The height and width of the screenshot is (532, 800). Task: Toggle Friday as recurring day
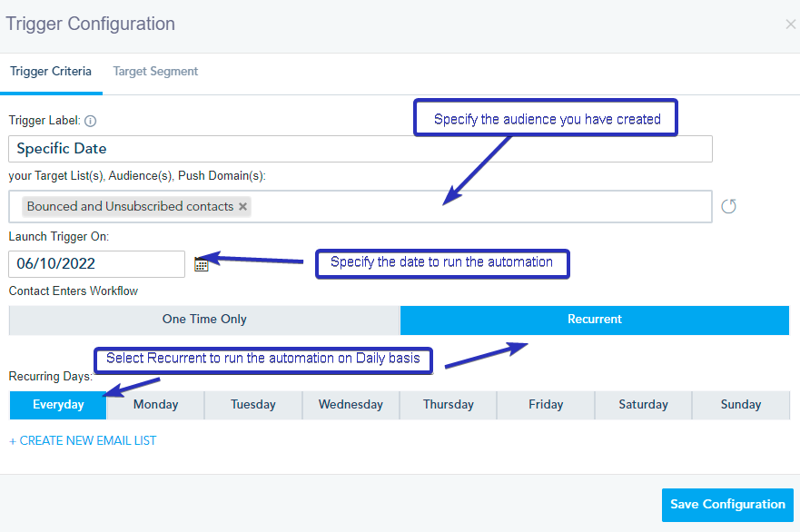(x=546, y=405)
